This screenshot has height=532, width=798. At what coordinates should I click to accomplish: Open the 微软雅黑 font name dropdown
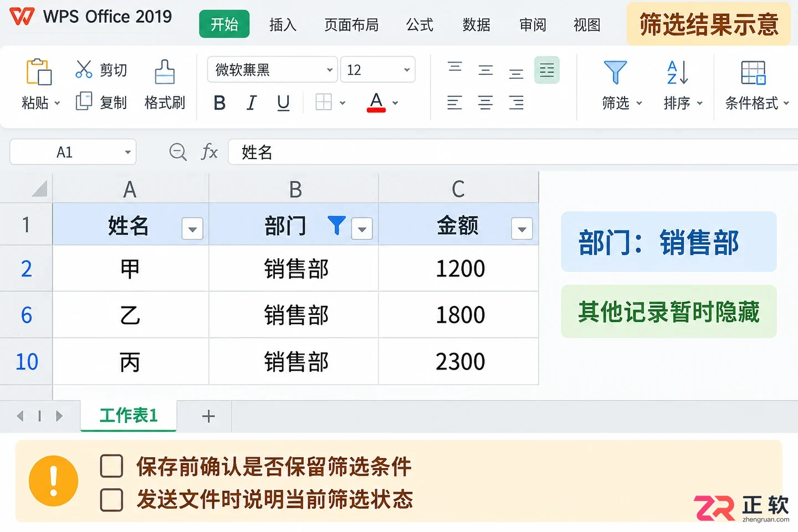click(x=329, y=70)
